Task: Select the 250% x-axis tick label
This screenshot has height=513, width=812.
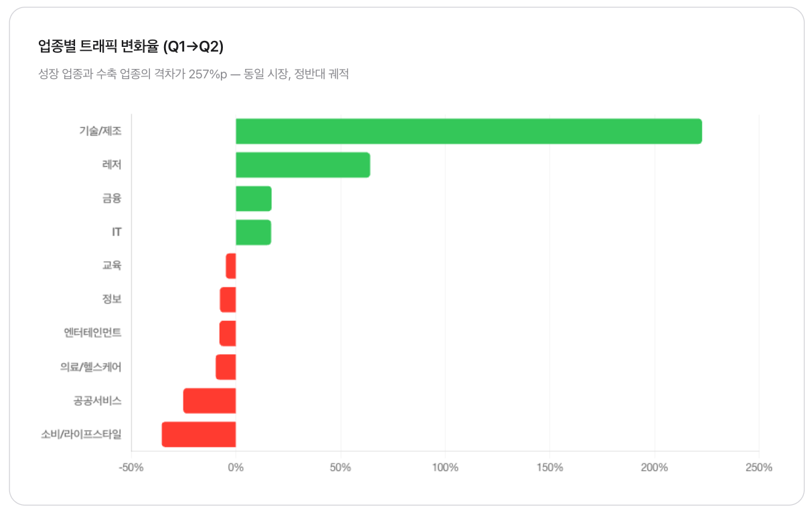Action: (x=758, y=467)
